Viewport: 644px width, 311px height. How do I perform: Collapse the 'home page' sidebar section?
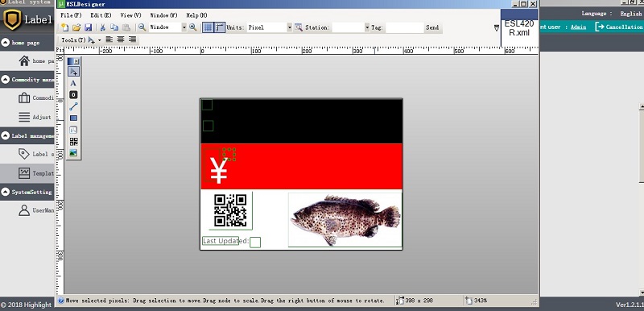point(6,43)
